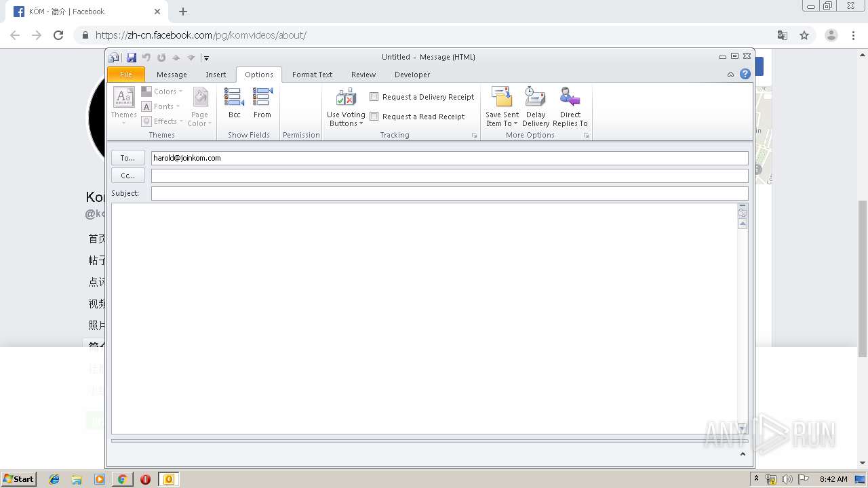Show the Bcc field
868x488 pixels.
coord(234,103)
